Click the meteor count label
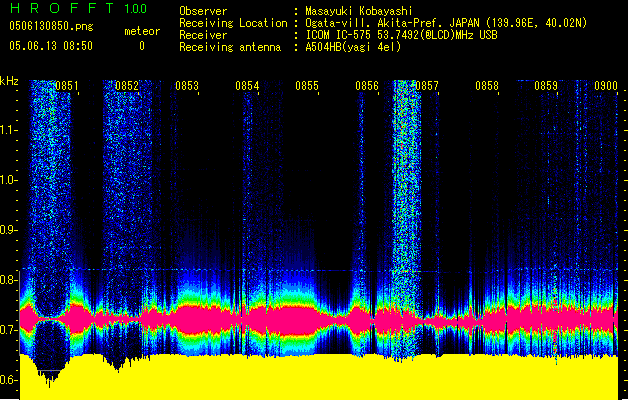Screen dimensions: 629x400 coord(142,31)
